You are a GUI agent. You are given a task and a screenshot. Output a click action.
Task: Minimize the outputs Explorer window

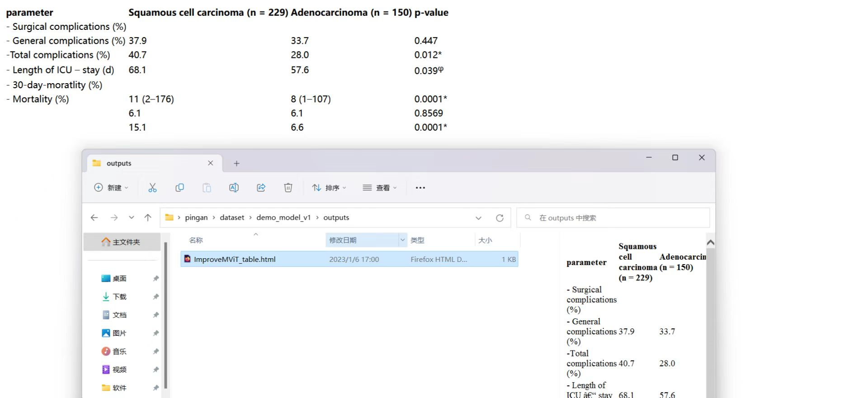click(x=649, y=157)
